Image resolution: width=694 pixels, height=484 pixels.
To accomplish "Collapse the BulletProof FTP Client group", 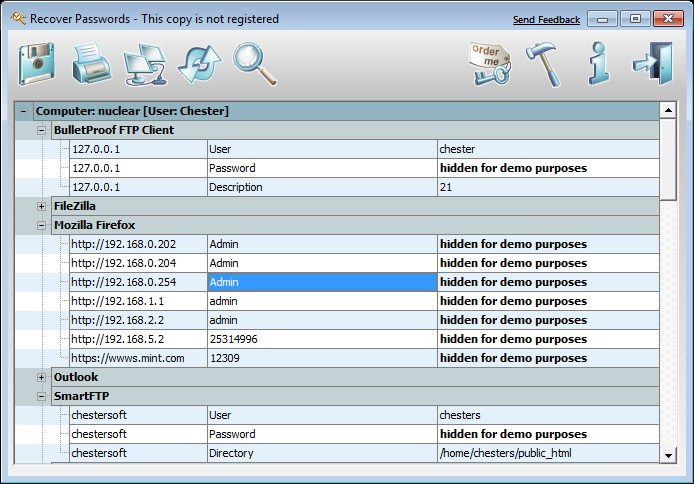I will [41, 130].
